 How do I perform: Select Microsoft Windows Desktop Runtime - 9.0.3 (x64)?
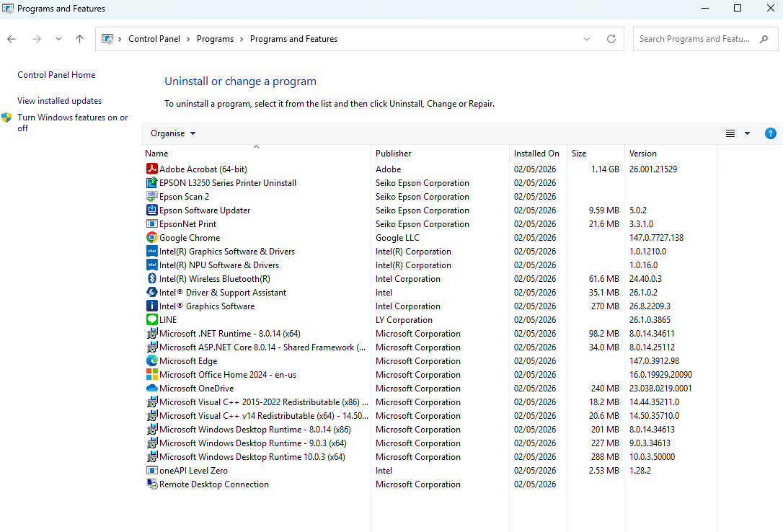pyautogui.click(x=252, y=443)
